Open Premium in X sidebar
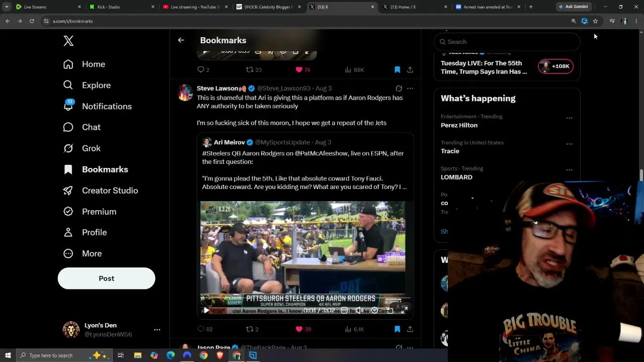Screen dimensions: 644x362 pyautogui.click(x=90, y=212)
